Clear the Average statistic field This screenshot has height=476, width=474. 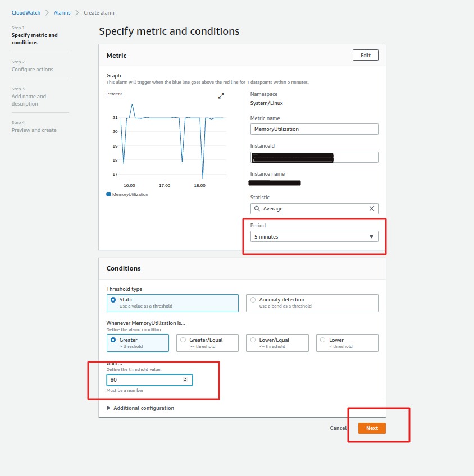371,208
